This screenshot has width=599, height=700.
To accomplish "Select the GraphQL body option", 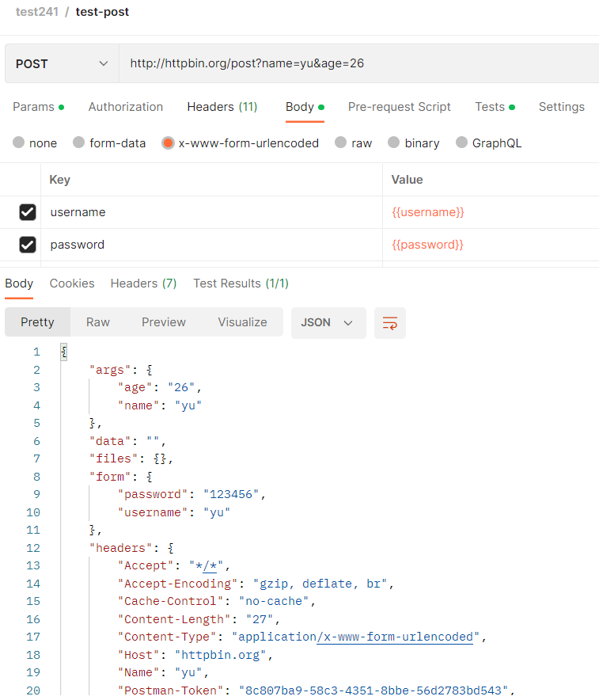I will click(x=461, y=143).
